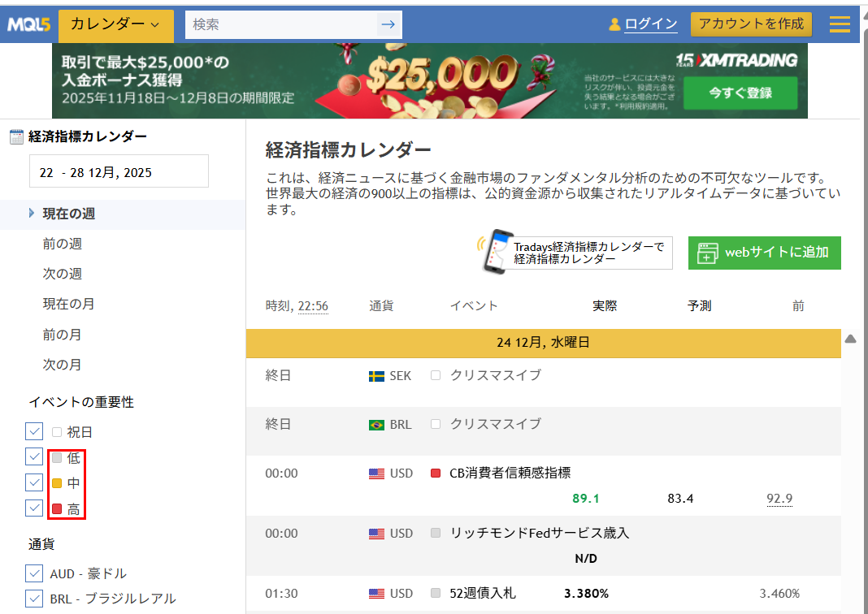Select 次の月 in sidebar

tap(63, 365)
